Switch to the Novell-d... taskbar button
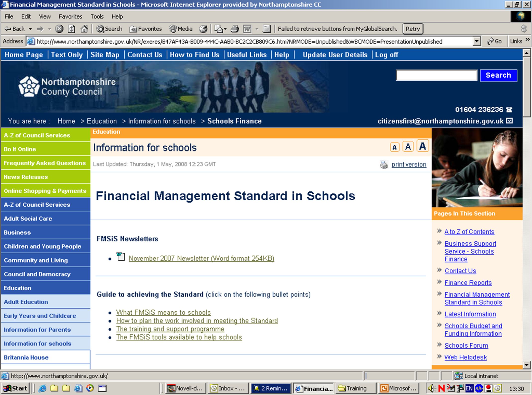 [186, 388]
